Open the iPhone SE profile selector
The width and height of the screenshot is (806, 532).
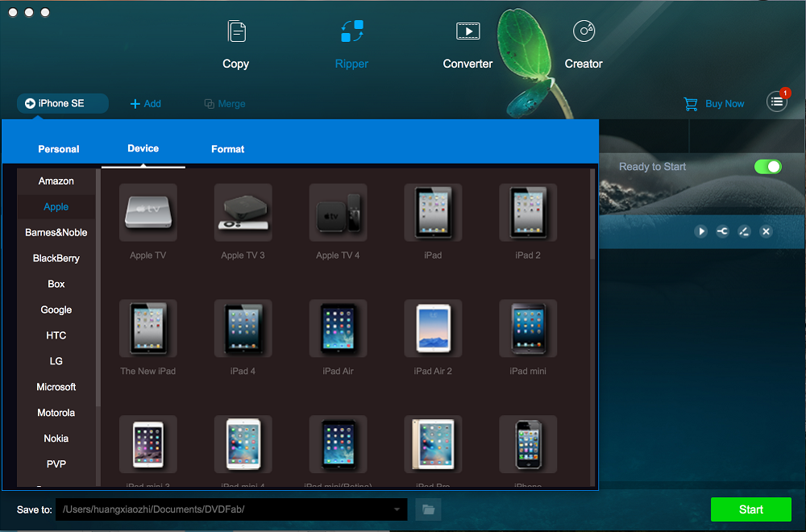coord(62,103)
